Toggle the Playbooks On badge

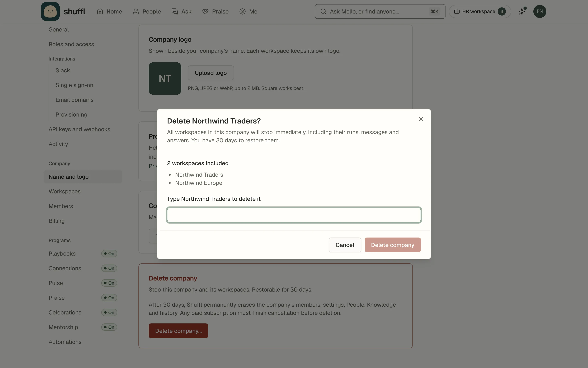109,254
